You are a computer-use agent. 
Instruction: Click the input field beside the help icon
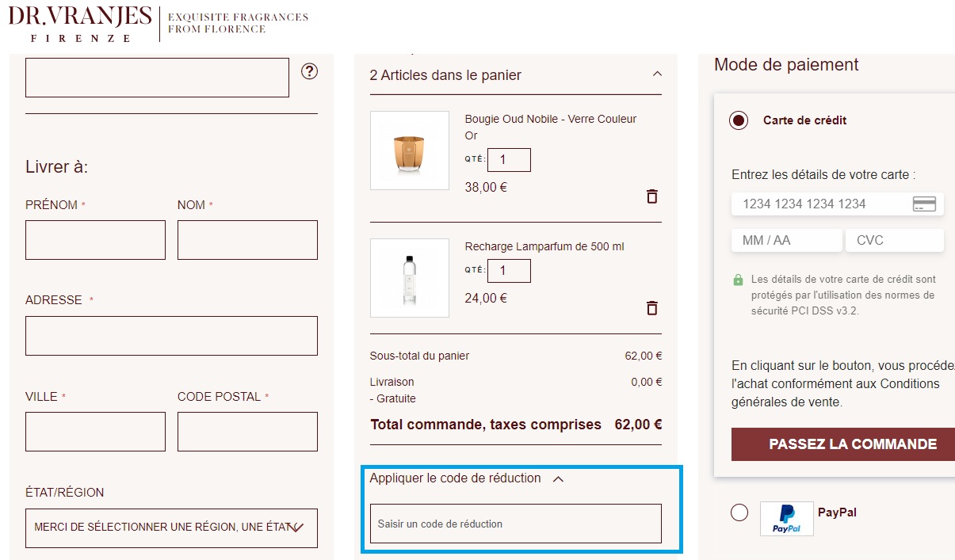157,77
